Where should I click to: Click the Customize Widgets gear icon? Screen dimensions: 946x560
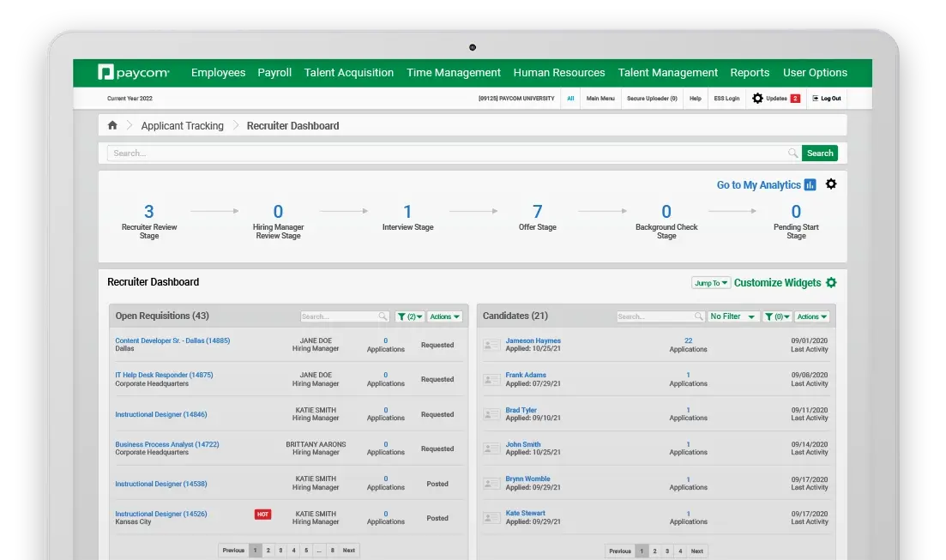tap(830, 283)
